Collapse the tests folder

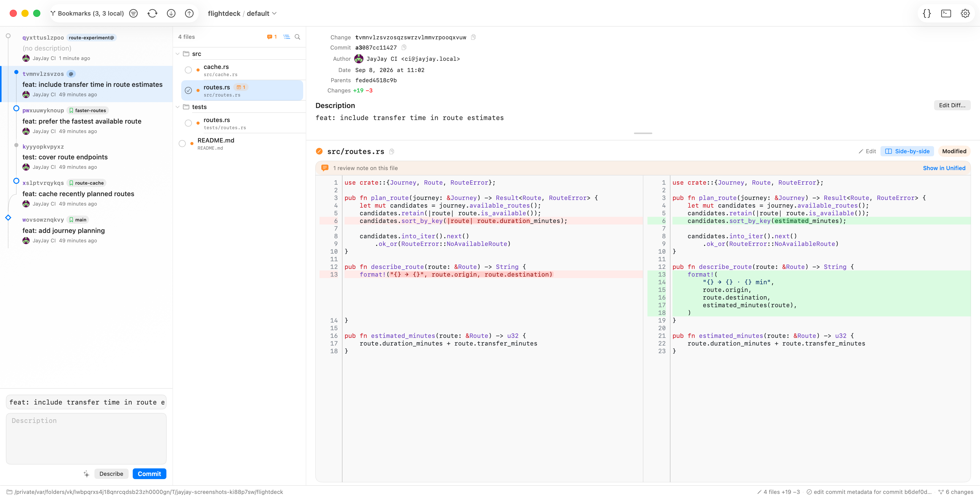click(x=178, y=107)
